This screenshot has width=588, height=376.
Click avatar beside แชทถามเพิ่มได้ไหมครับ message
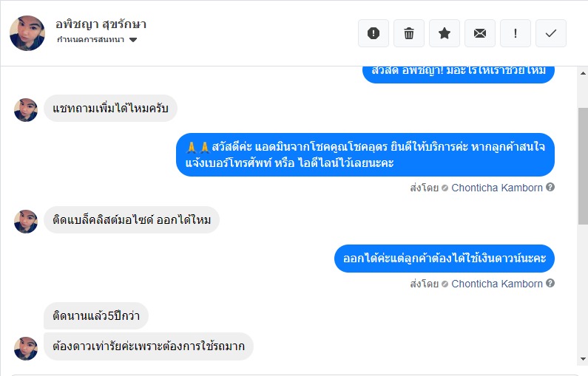pos(26,110)
